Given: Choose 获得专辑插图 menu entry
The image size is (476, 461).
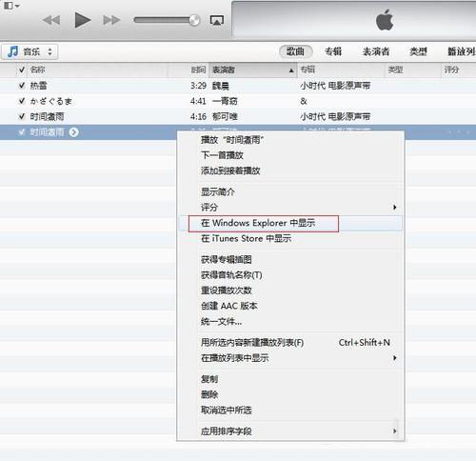Looking at the screenshot, I should coord(290,259).
